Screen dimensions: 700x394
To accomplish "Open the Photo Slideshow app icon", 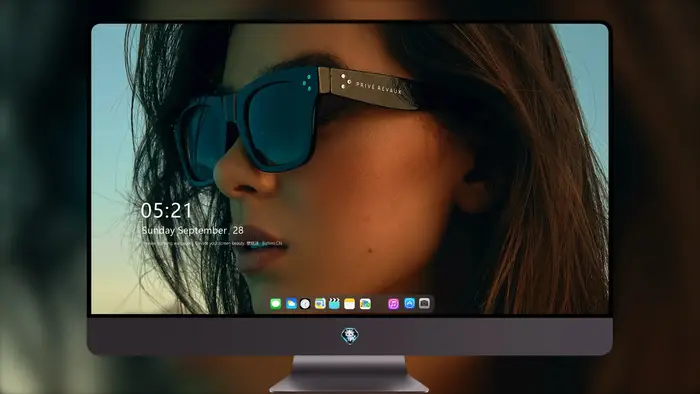I will click(x=320, y=304).
